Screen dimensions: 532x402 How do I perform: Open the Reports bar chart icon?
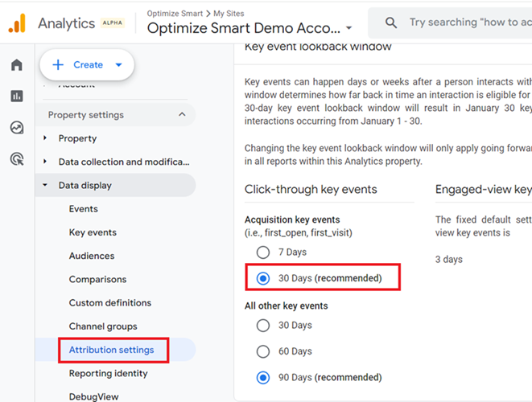[17, 96]
